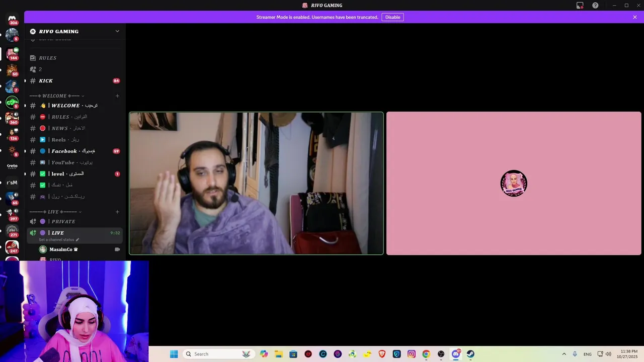Open OBS Studio from the taskbar
644x362 pixels.
click(x=441, y=354)
